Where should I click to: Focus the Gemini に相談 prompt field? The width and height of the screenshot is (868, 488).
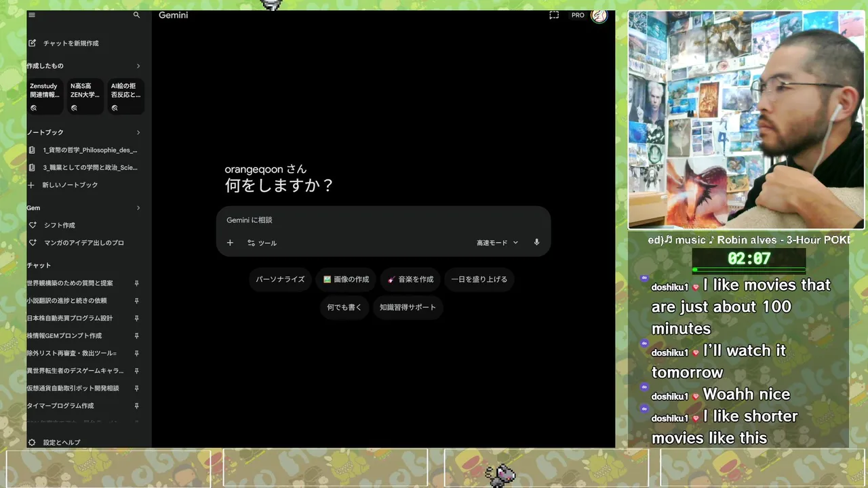click(383, 220)
